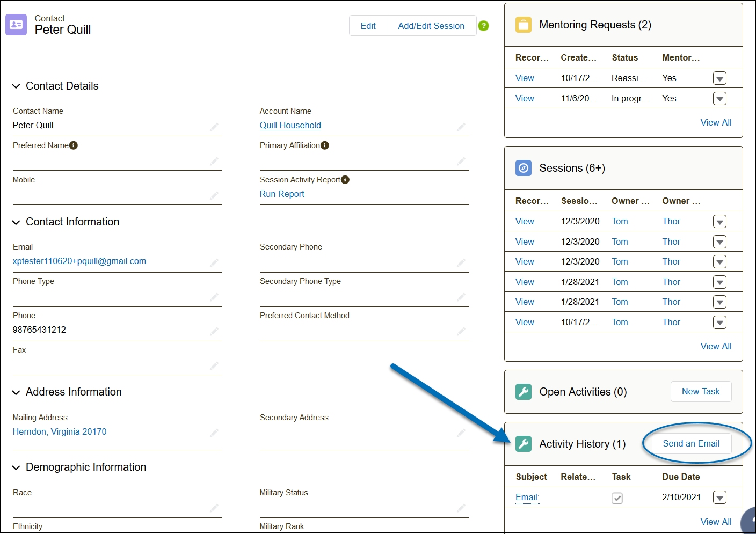This screenshot has height=534, width=756.
Task: Click the Add/Edit Session button
Action: pos(431,26)
